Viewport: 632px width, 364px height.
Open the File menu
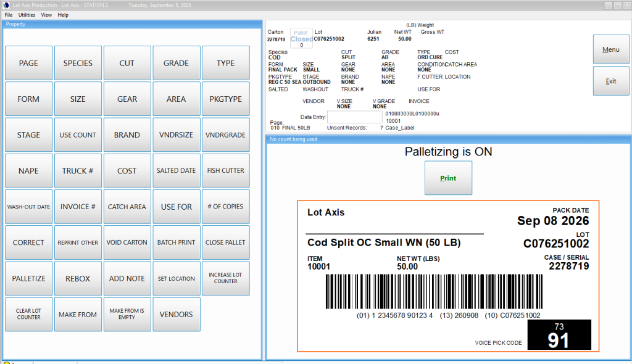[9, 15]
